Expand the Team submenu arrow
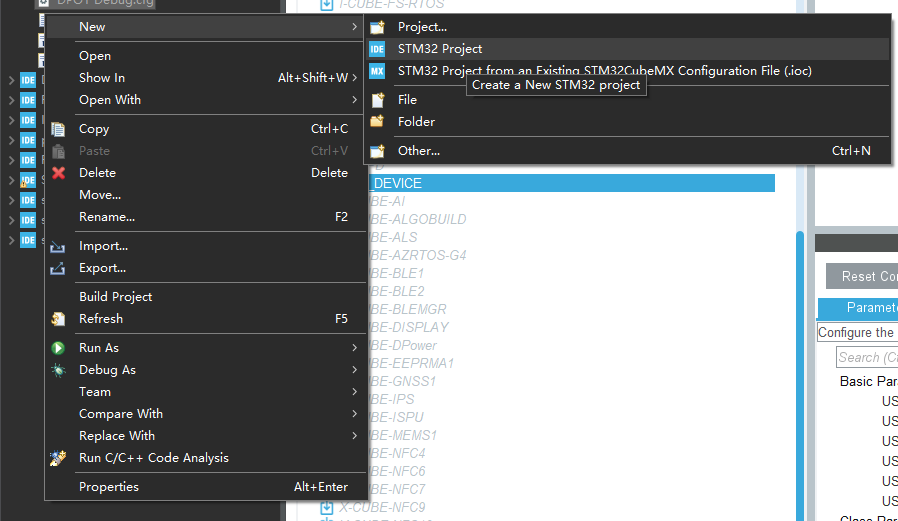The width and height of the screenshot is (898, 521). pyautogui.click(x=354, y=392)
